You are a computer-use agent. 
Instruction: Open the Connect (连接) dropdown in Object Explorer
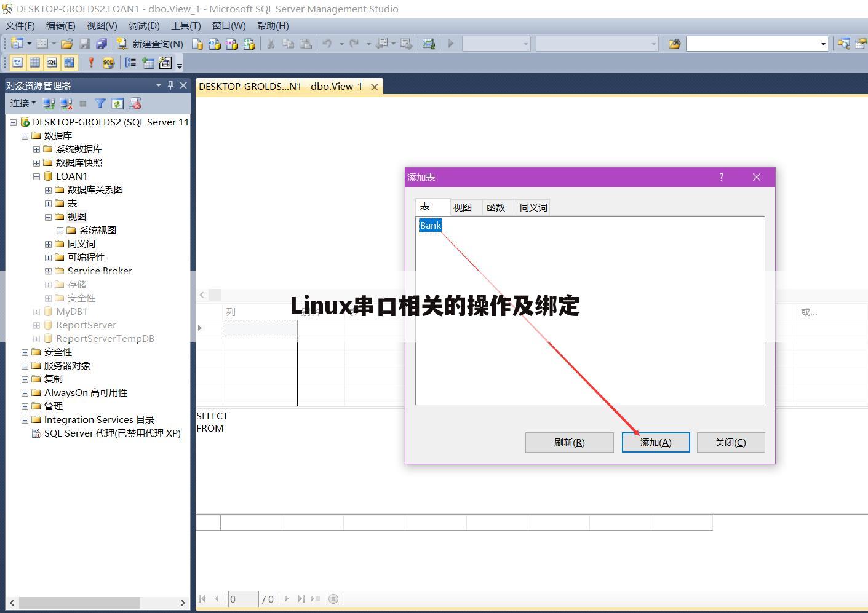pos(23,103)
